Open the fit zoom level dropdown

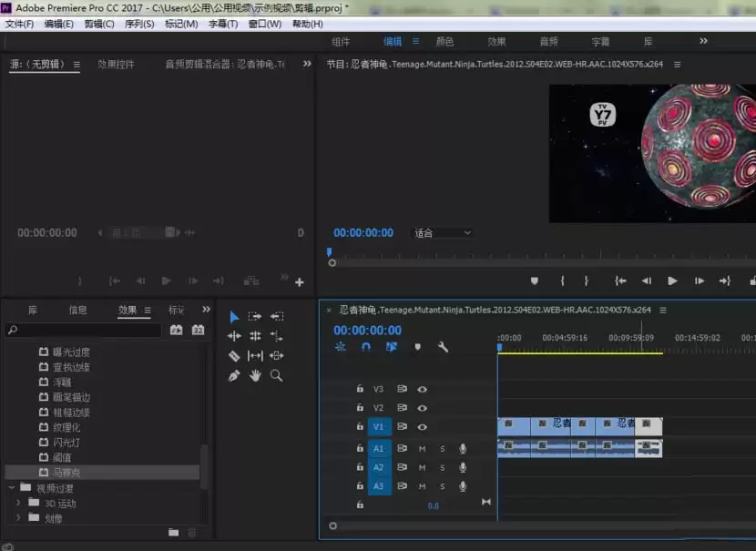[443, 232]
